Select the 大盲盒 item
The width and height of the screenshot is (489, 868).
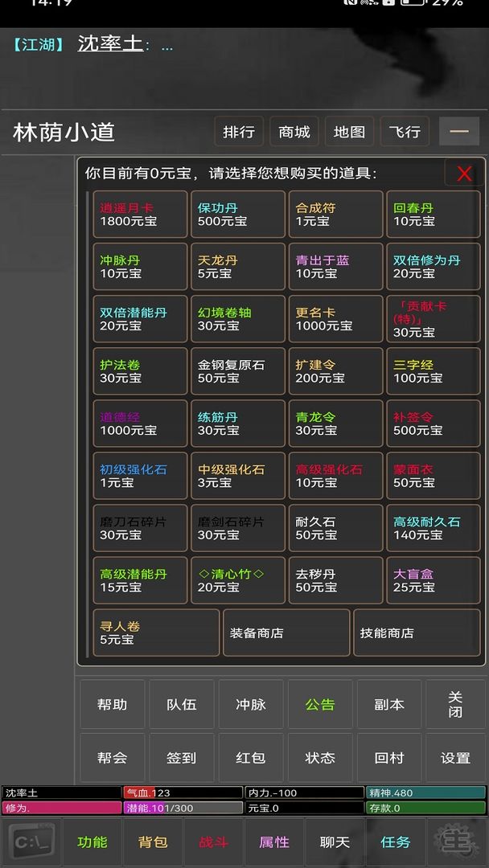pyautogui.click(x=433, y=580)
